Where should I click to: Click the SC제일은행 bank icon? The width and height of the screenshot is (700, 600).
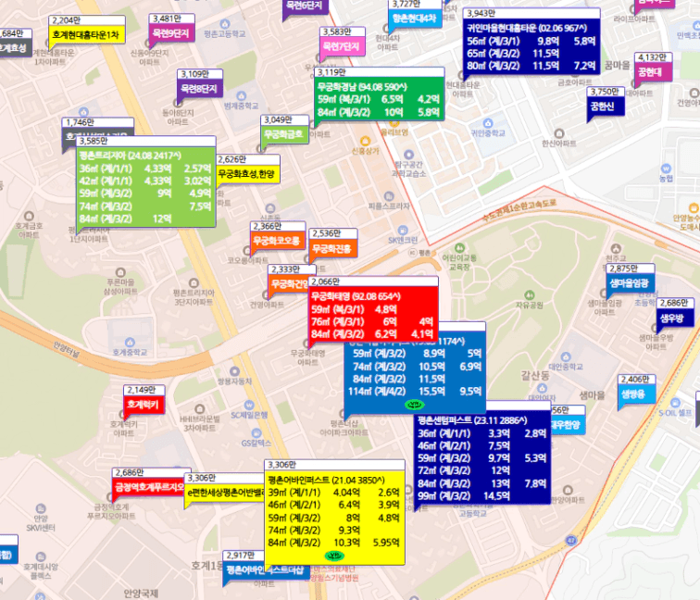[x=249, y=406]
